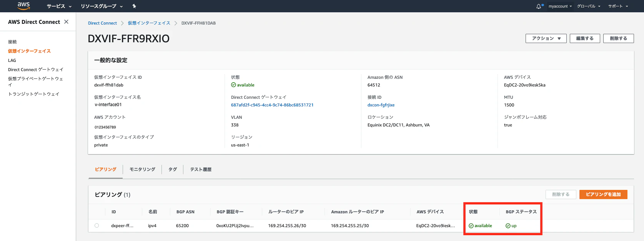Viewport: 644px width, 241px height.
Task: Select the dxpeer-ff peering row radio button
Action: click(97, 226)
